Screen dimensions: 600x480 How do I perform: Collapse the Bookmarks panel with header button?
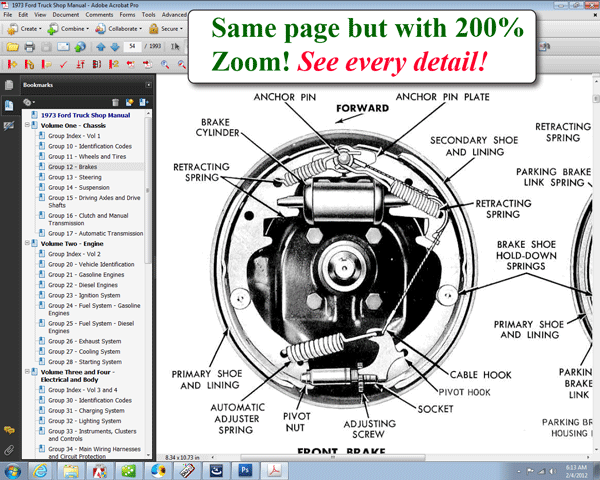[148, 85]
